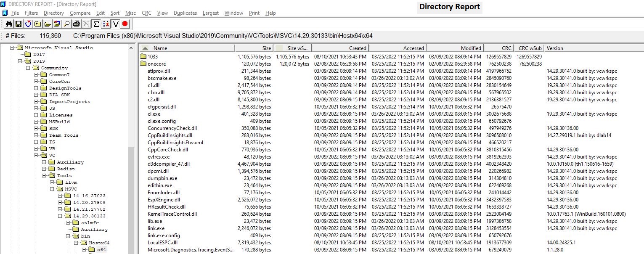Select the 2017 folder in tree
The image size is (644, 254).
[x=39, y=55]
